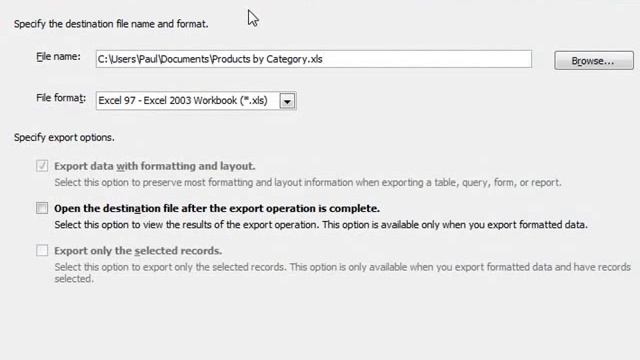Toggle Export data with formatting and layout checkbox

click(42, 166)
